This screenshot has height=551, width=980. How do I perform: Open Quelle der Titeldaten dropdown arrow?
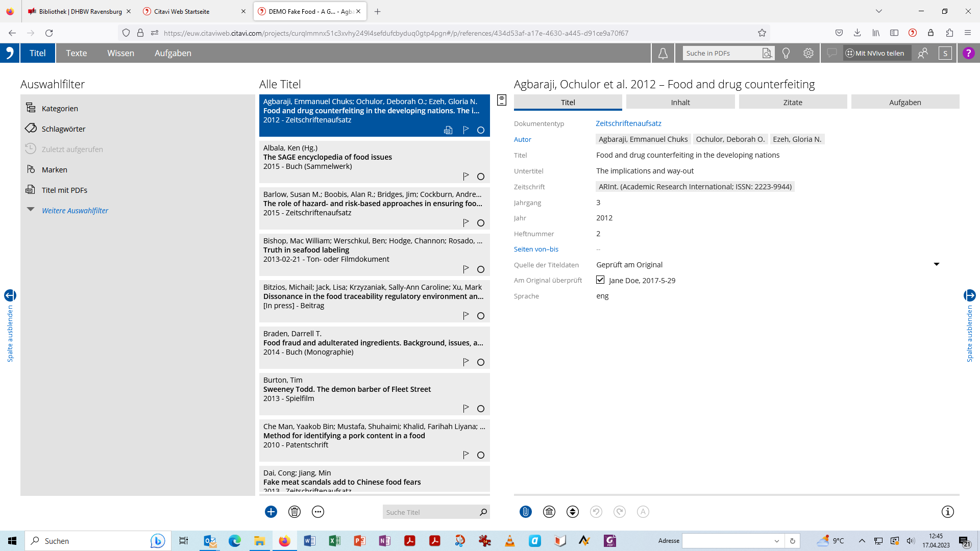coord(937,264)
